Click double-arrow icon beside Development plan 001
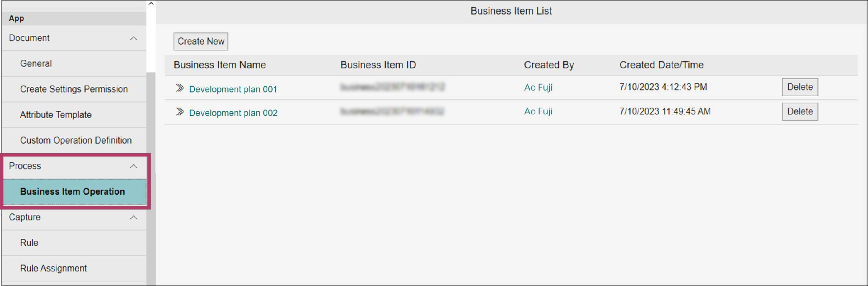This screenshot has width=868, height=286. click(x=179, y=88)
